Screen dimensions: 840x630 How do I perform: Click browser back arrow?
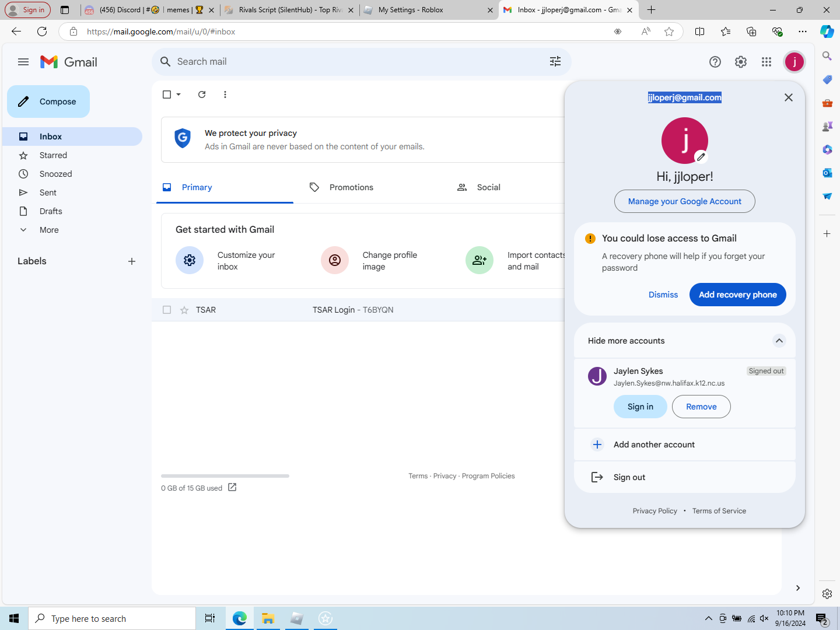pos(16,32)
